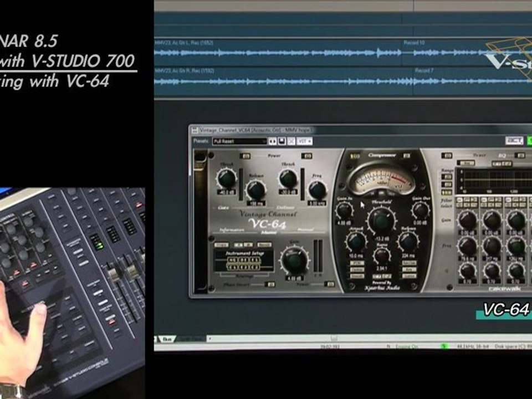Screen dimensions: 532x399
Task: Toggle the top Range switch
Action: (x=447, y=177)
